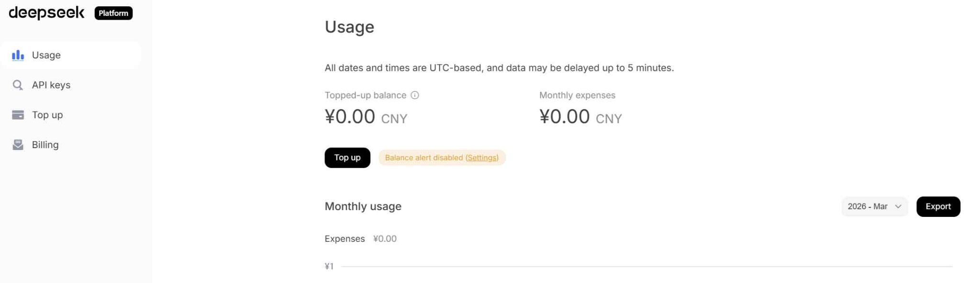Click the Platform badge next to logo

coord(113,13)
